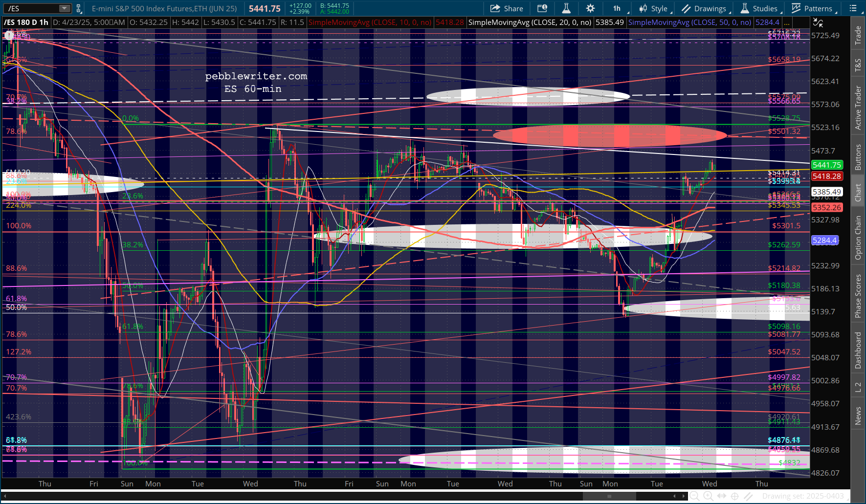The width and height of the screenshot is (866, 504).
Task: Click the symbol link clip icon
Action: [x=78, y=8]
